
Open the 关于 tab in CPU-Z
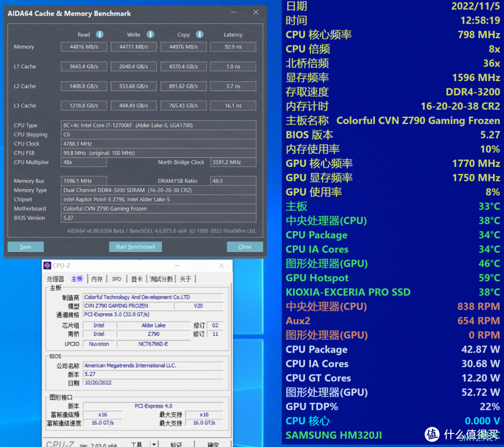[185, 279]
